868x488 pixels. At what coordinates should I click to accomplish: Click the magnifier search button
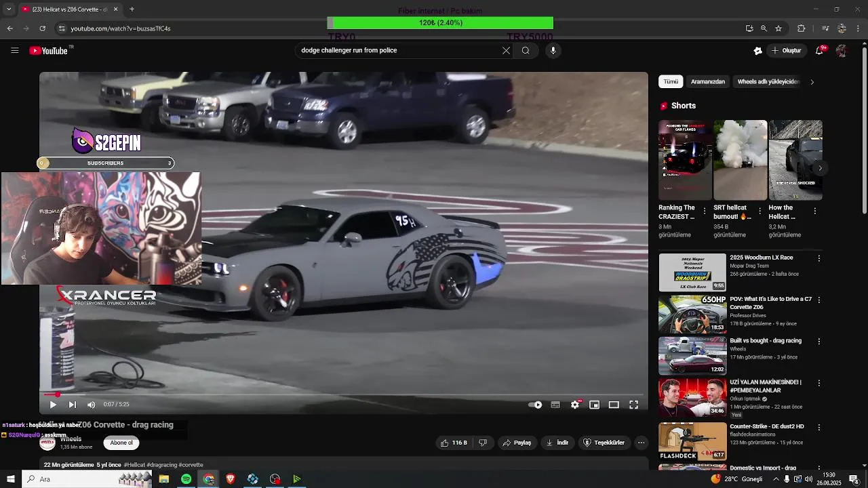point(526,50)
